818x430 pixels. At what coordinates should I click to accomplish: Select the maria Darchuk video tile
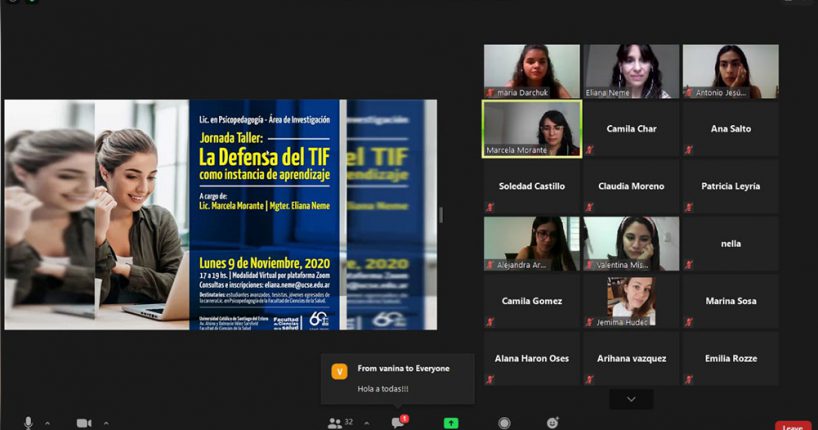531,71
